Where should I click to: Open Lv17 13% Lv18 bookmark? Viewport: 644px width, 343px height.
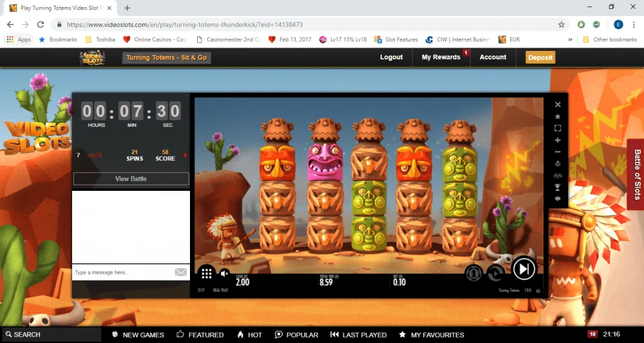tap(343, 39)
